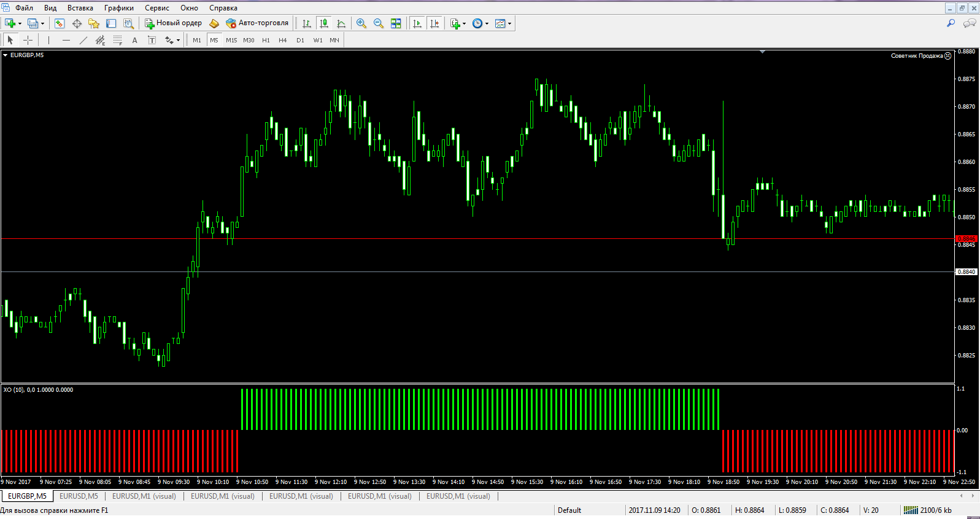Click the new chart icon
Screen dimensions: 980x519
10,23
